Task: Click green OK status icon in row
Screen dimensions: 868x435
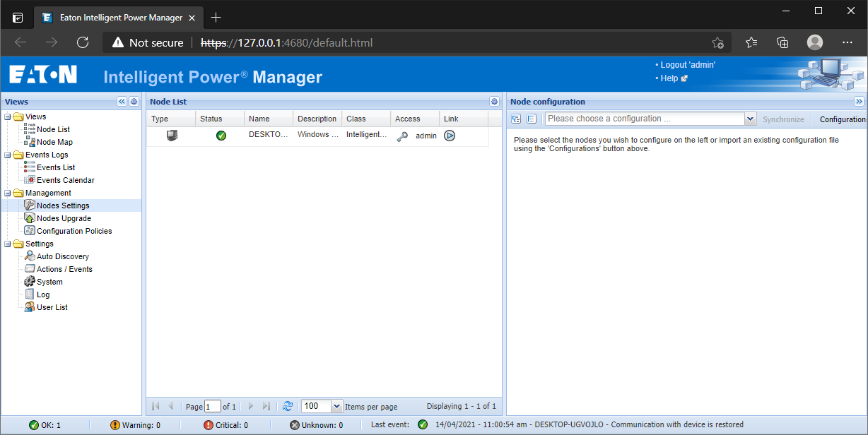Action: click(x=221, y=136)
